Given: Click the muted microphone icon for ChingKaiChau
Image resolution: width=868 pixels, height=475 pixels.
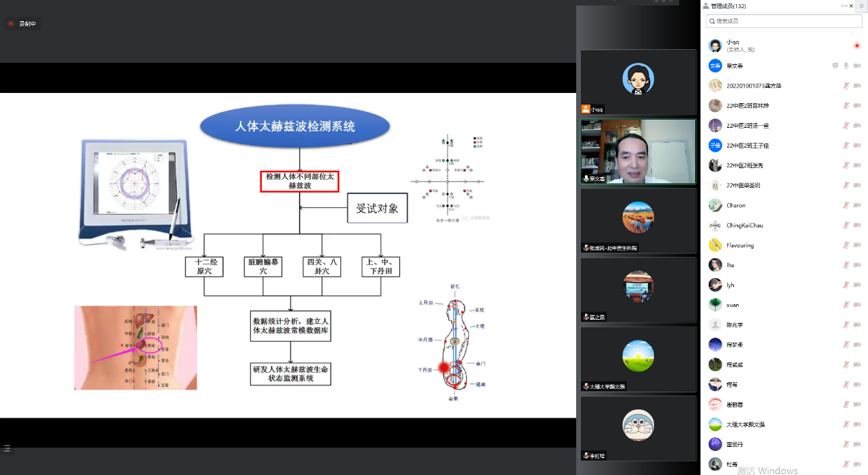Looking at the screenshot, I should coord(846,225).
